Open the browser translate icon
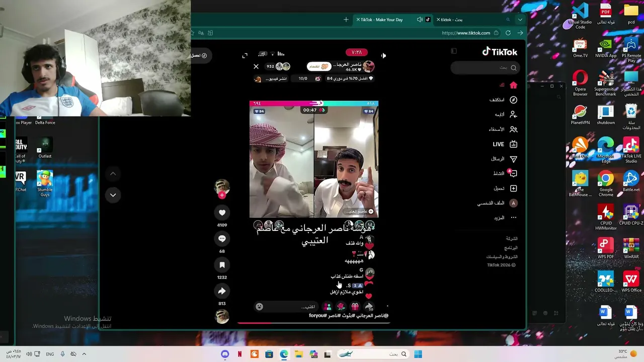 pos(201,33)
